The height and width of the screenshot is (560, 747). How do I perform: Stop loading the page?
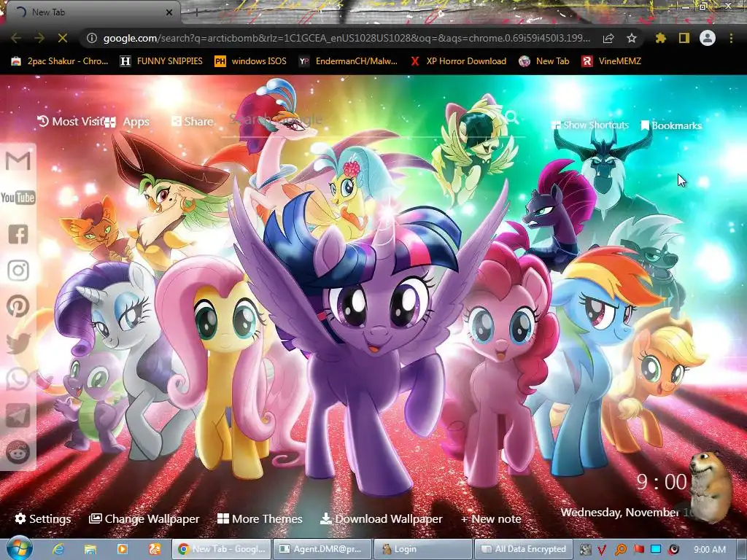63,38
